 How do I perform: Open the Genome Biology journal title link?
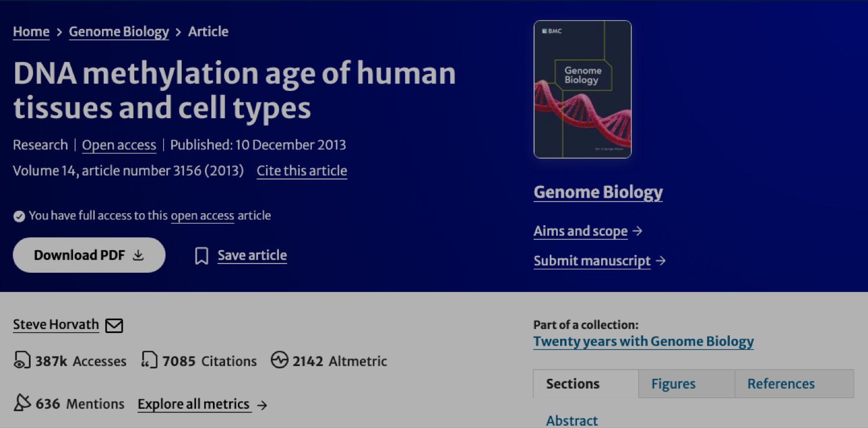[x=598, y=192]
